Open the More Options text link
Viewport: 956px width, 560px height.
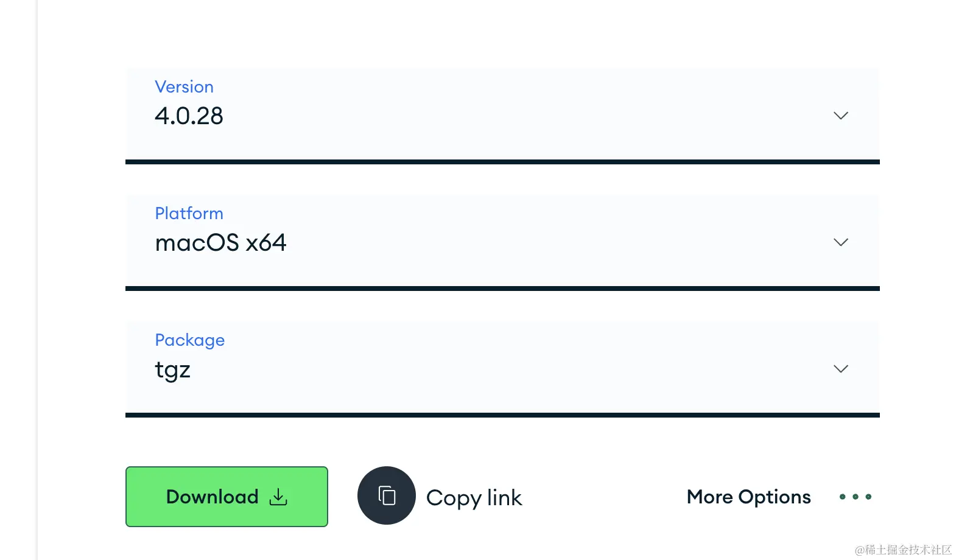[x=748, y=497]
